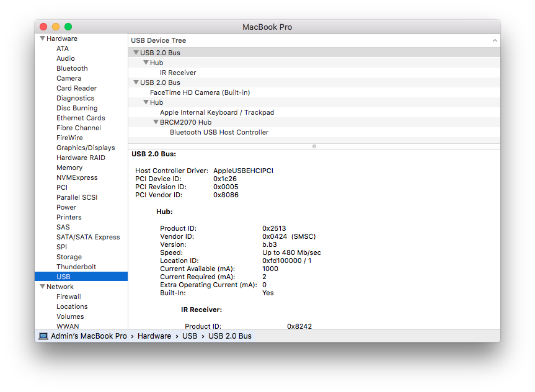The image size is (535, 392).
Task: Select Audio in the sidebar
Action: point(66,58)
